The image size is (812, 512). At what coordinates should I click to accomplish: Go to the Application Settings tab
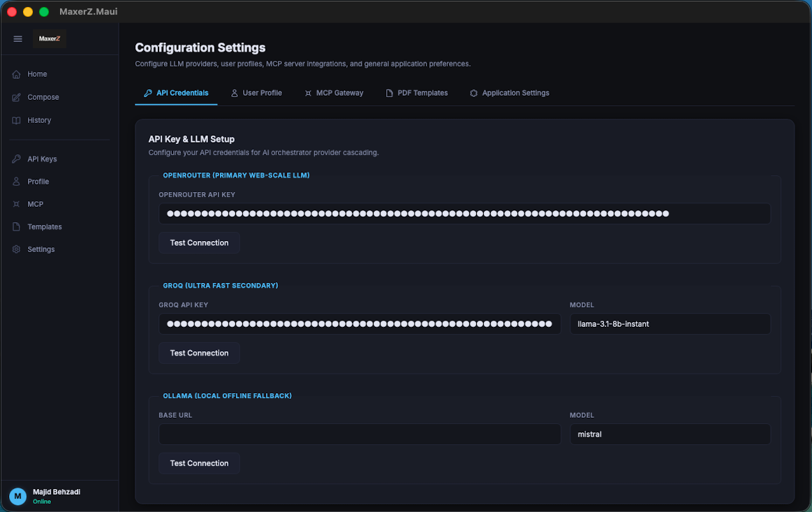(x=510, y=94)
